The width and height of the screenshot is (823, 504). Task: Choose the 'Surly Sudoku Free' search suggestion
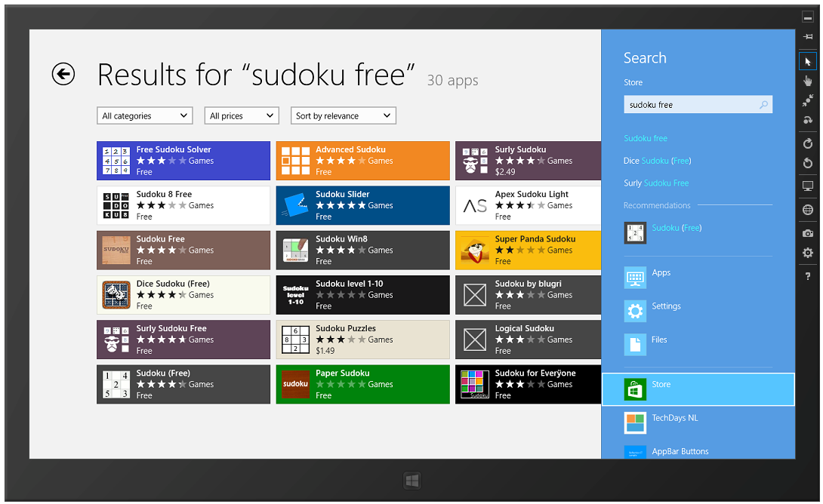tap(656, 183)
